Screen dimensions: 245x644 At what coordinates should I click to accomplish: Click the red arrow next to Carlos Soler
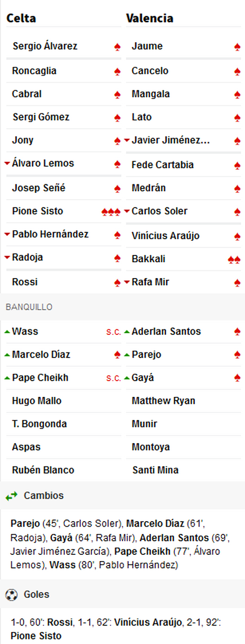(x=126, y=211)
